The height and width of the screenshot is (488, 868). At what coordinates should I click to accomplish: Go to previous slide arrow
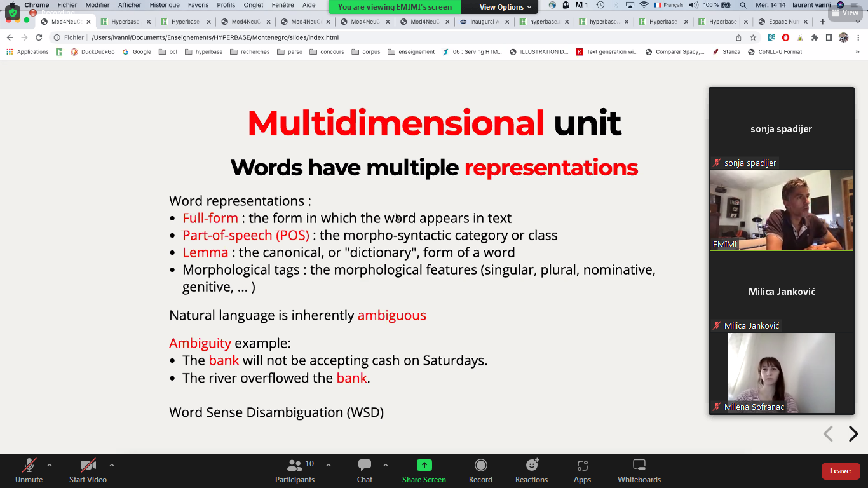[828, 434]
